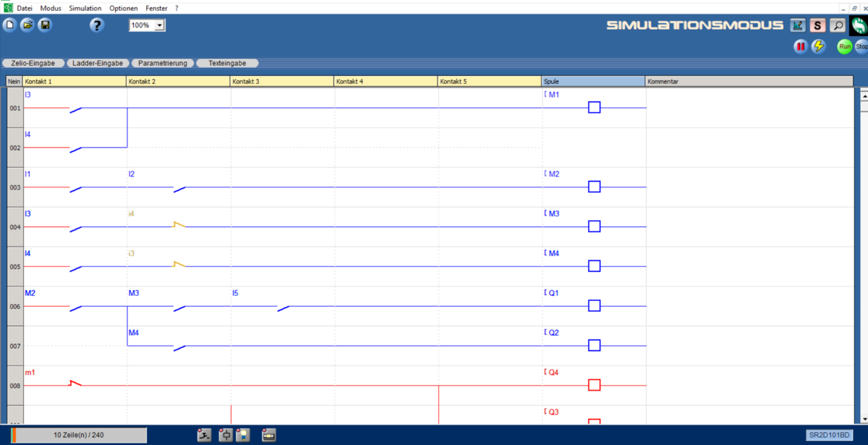The height and width of the screenshot is (445, 868).
Task: Open help with the question mark icon
Action: [x=97, y=25]
